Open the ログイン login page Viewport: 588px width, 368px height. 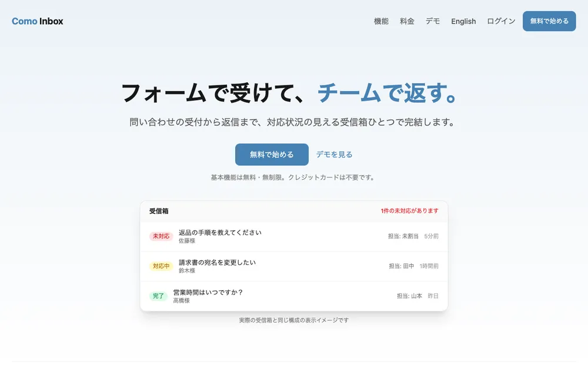501,21
